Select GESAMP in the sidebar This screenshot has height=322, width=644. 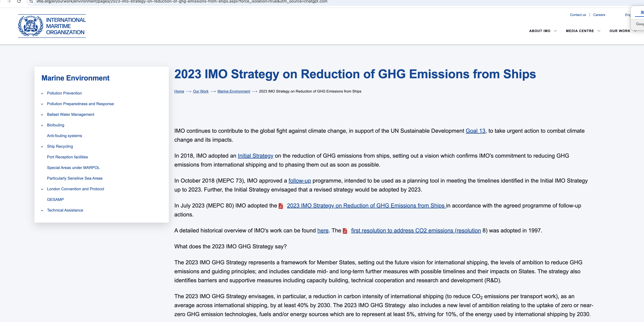(x=55, y=200)
